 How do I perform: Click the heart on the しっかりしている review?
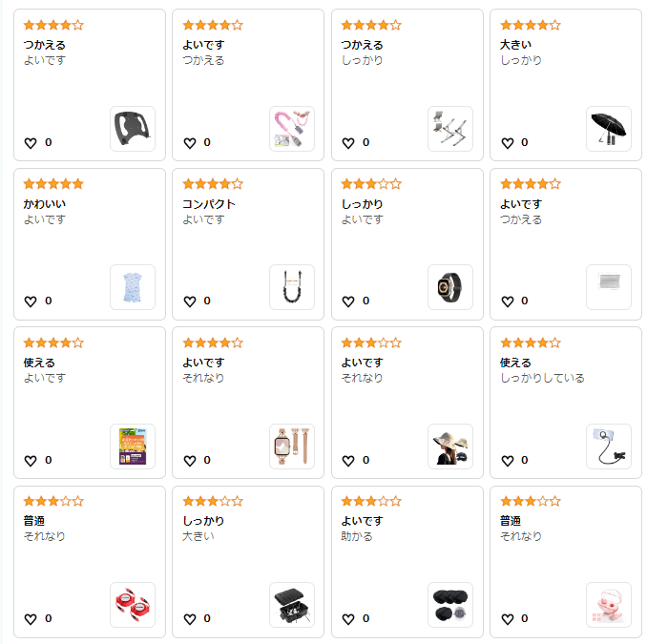click(x=507, y=461)
